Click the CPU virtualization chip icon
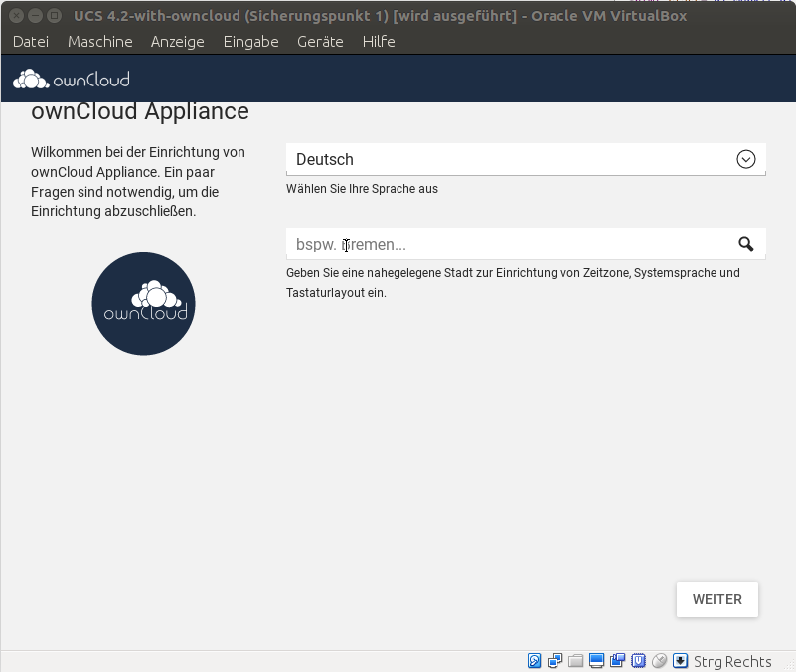 pyautogui.click(x=639, y=661)
